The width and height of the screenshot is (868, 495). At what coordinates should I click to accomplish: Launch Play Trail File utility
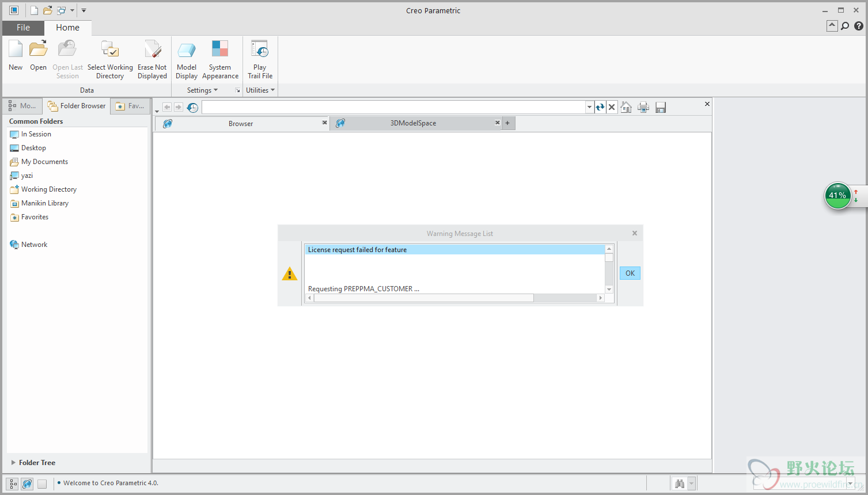coord(260,60)
